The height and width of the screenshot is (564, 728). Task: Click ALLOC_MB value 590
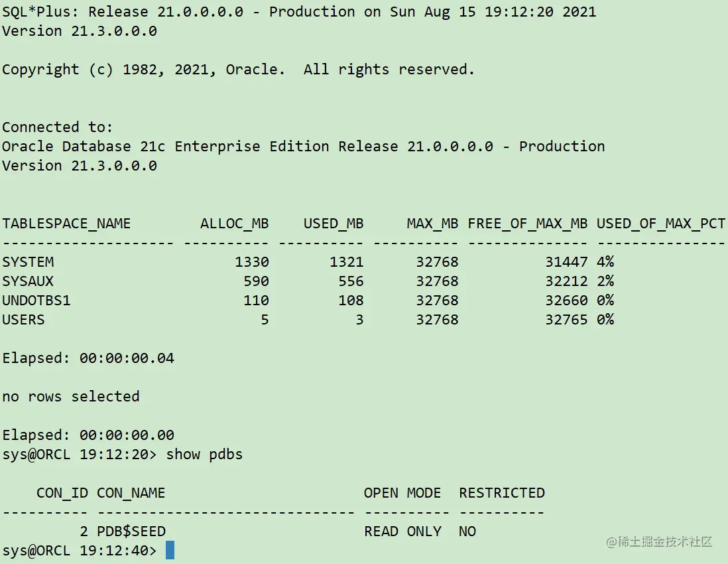tap(257, 281)
